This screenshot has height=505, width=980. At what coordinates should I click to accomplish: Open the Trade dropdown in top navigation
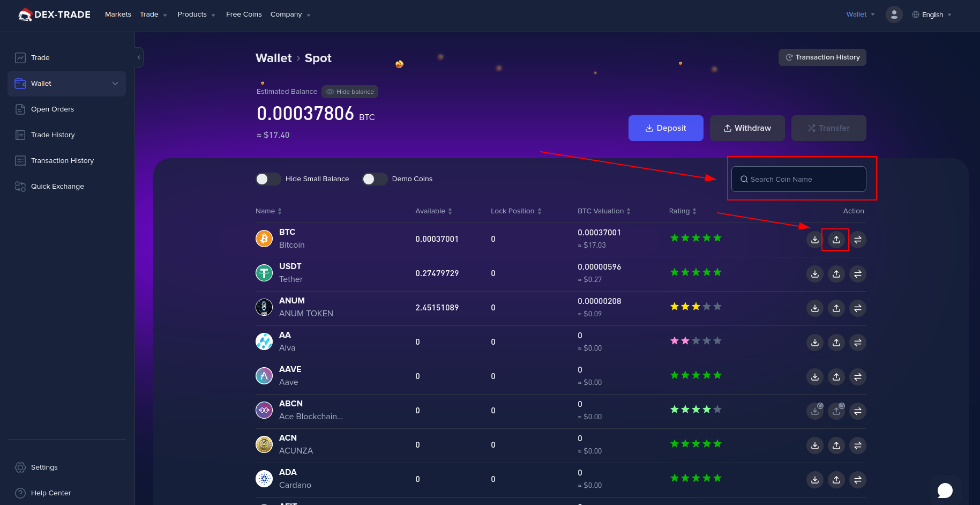[x=153, y=14]
